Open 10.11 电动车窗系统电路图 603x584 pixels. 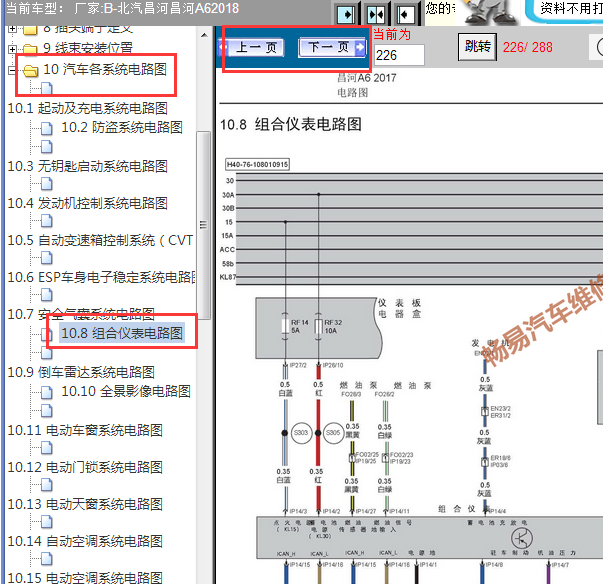coord(85,430)
